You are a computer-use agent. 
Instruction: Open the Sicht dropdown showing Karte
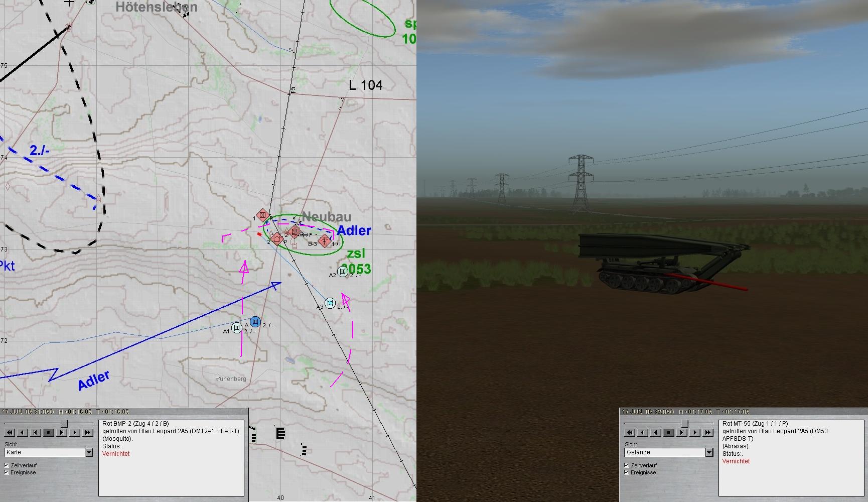(89, 452)
